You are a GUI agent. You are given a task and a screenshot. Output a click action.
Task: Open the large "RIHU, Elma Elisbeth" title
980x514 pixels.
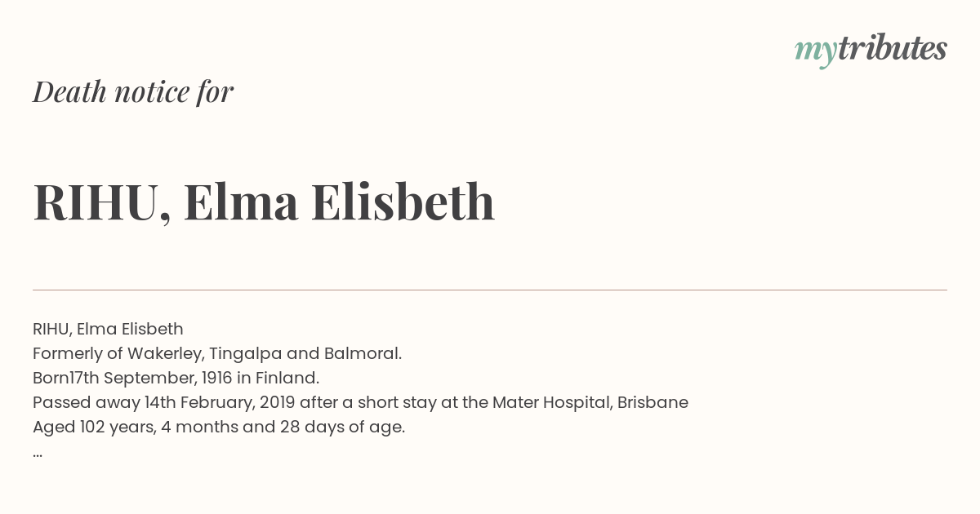click(264, 202)
